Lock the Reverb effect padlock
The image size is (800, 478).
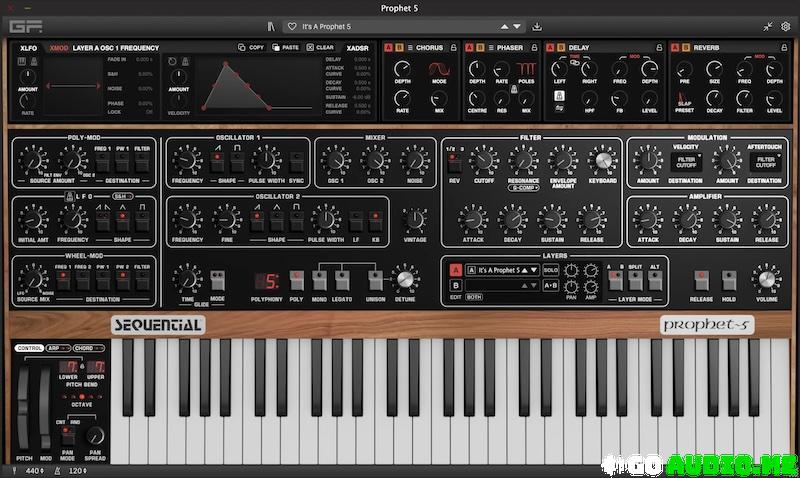tap(784, 47)
